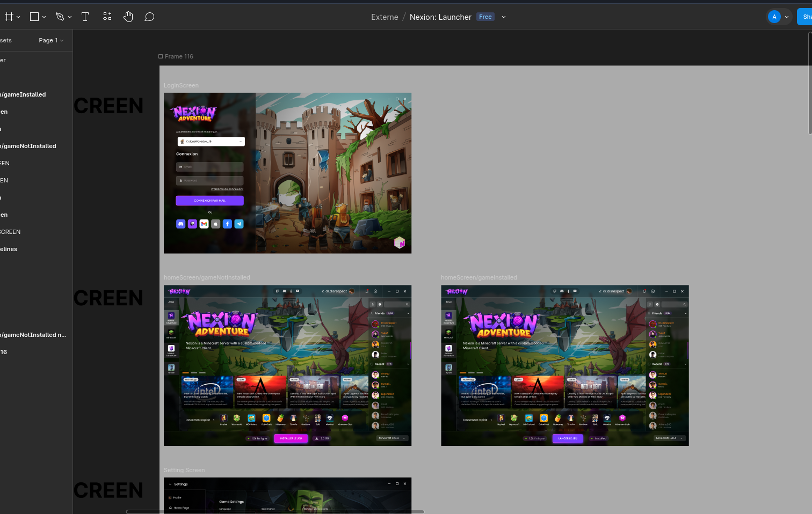Screen dimensions: 812x514
Task: Click the Free plan badge
Action: [485, 16]
